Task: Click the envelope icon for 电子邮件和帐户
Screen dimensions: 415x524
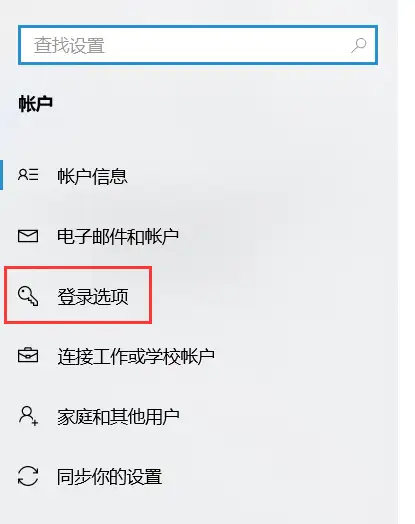Action: coord(28,236)
